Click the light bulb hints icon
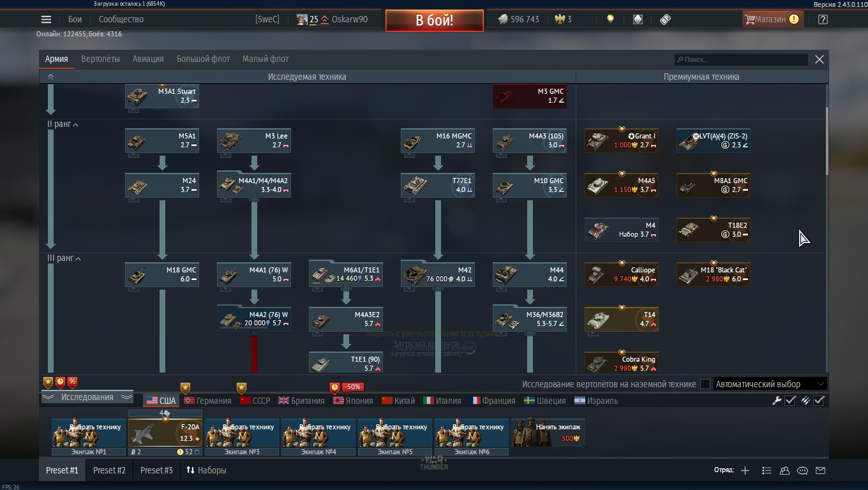The height and width of the screenshot is (490, 868). tap(610, 19)
